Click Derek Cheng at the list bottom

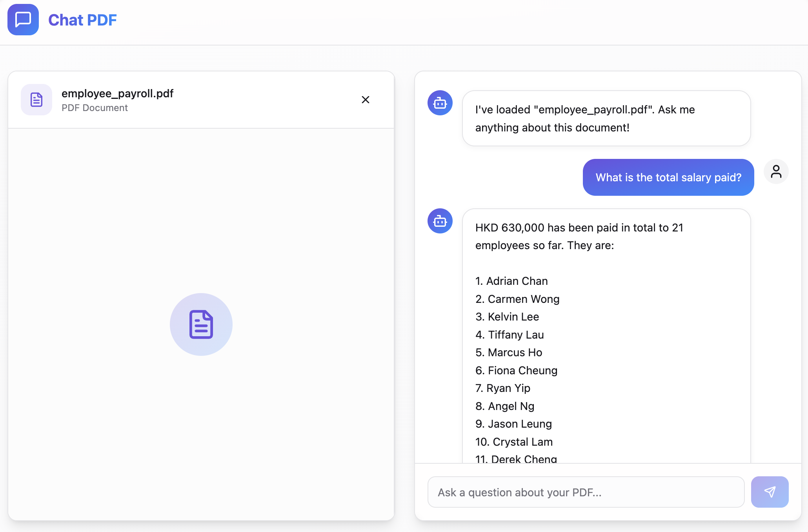tap(515, 458)
